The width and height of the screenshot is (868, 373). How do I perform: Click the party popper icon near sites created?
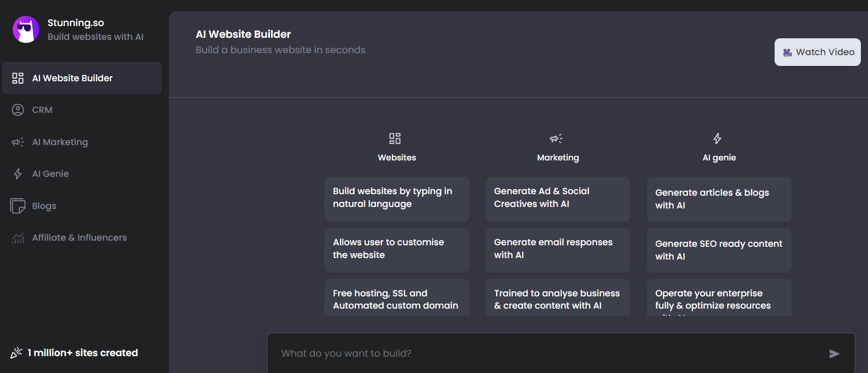(16, 353)
